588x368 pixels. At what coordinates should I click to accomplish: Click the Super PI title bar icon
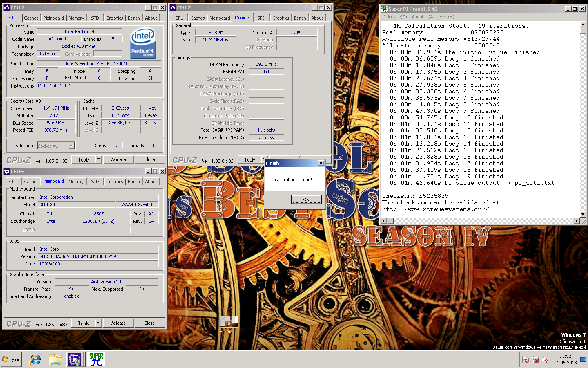click(x=384, y=9)
